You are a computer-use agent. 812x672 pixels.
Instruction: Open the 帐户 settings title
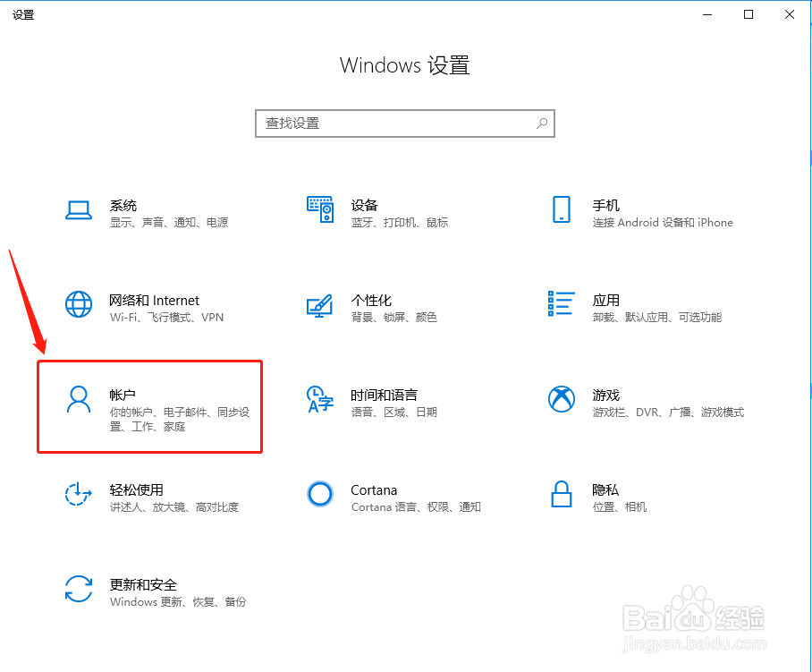coord(123,396)
